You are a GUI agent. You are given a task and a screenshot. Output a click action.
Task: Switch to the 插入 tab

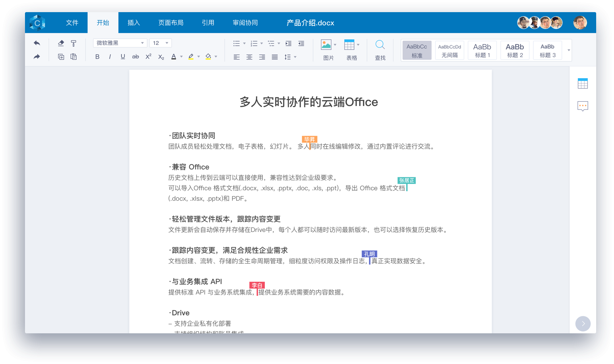134,23
